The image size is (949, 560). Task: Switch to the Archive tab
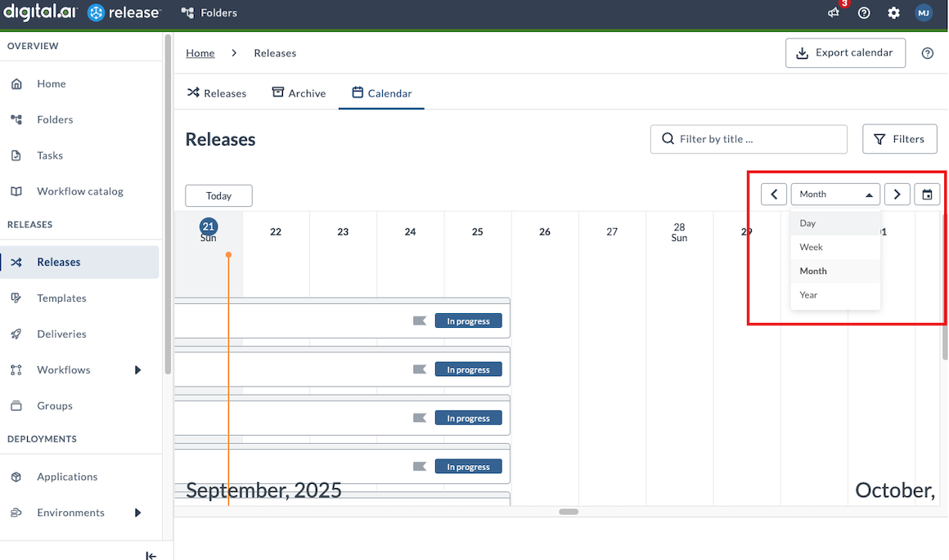pos(299,93)
